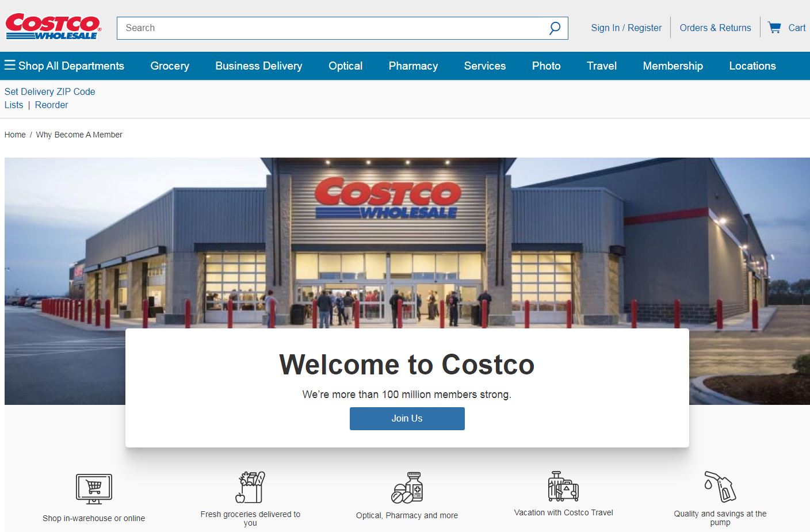The image size is (810, 532).
Task: Open the hamburger Shop All Departments menu
Action: (x=64, y=66)
